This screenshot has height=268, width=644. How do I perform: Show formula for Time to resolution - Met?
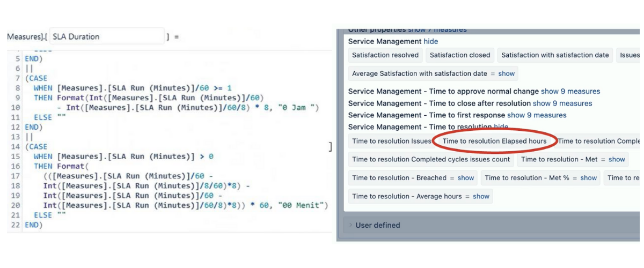(617, 159)
